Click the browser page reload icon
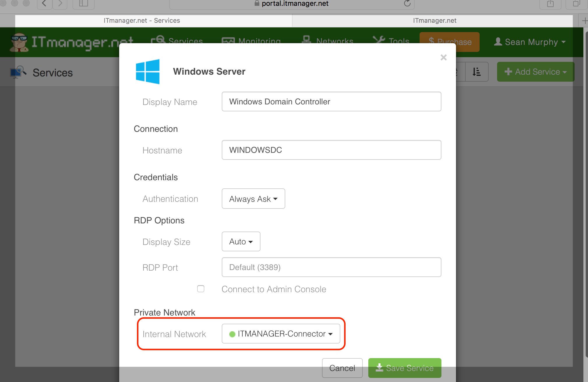This screenshot has height=382, width=588. click(407, 4)
